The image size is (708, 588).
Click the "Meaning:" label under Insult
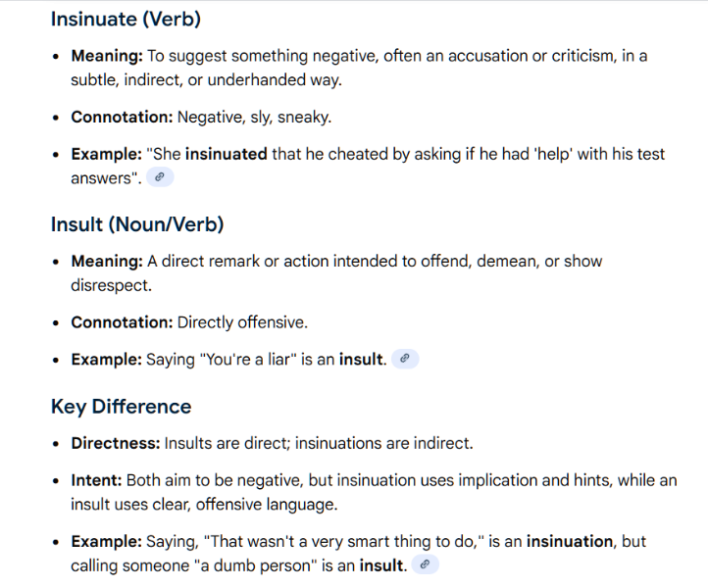click(107, 261)
